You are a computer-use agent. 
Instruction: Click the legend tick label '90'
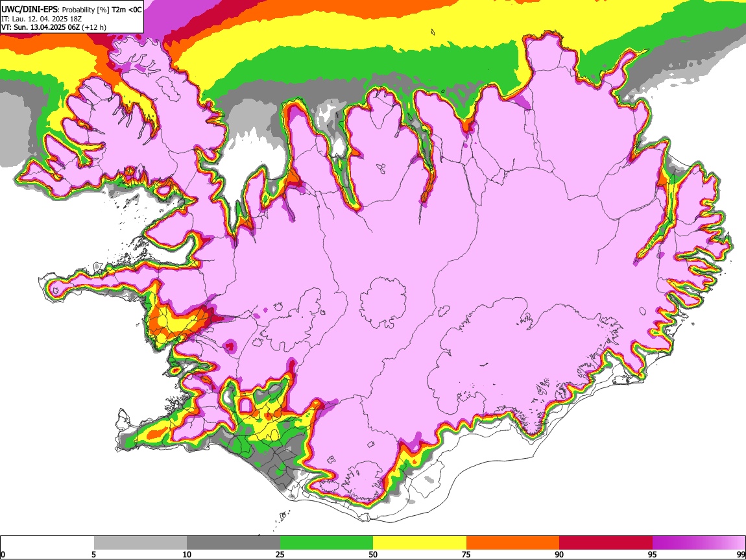[x=559, y=555]
